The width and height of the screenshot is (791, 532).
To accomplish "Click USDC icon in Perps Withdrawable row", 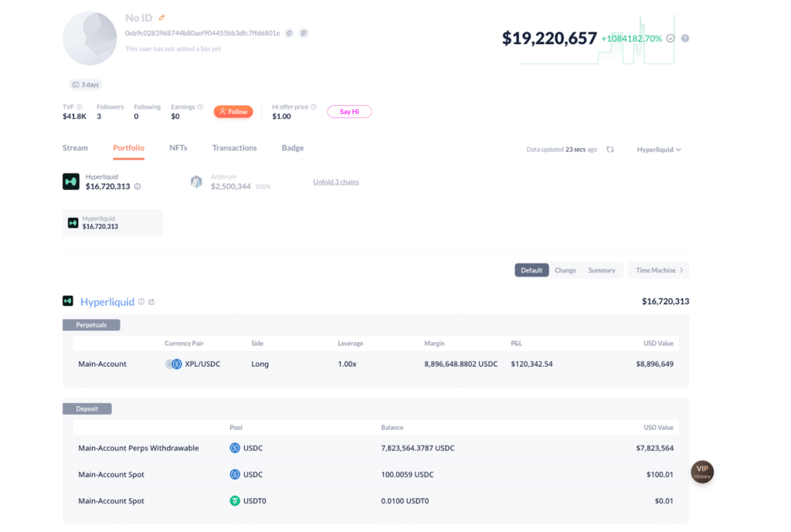I will pyautogui.click(x=235, y=448).
